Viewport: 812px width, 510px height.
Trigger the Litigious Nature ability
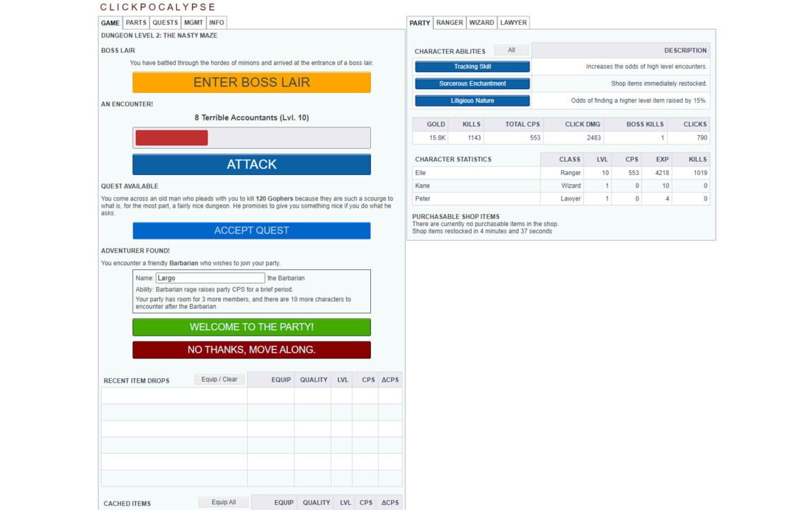pyautogui.click(x=471, y=100)
